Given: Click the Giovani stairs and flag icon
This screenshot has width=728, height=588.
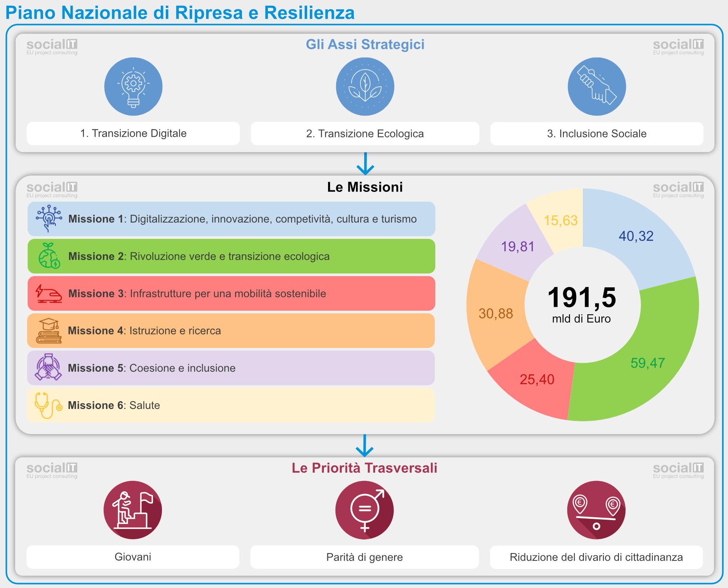Looking at the screenshot, I should 133,510.
